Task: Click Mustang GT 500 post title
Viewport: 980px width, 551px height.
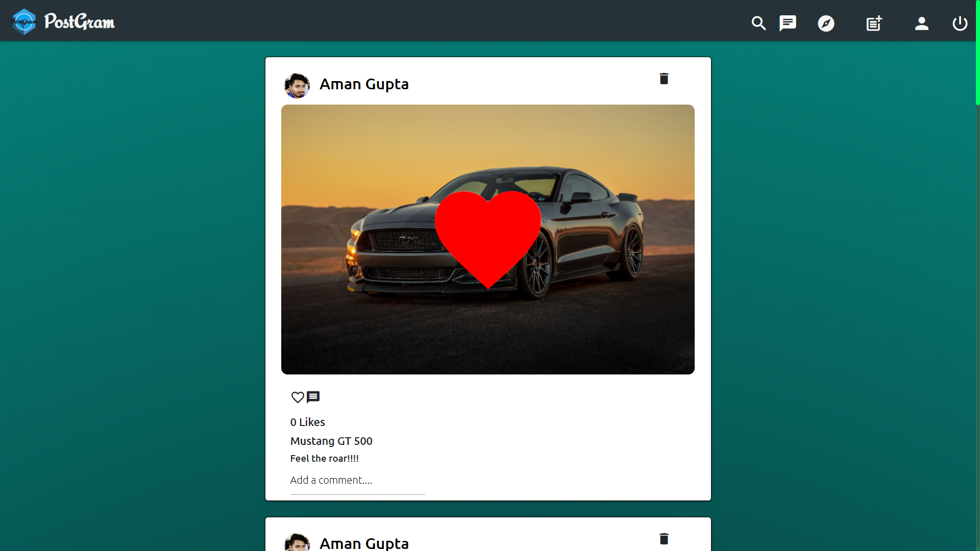Action: point(331,441)
